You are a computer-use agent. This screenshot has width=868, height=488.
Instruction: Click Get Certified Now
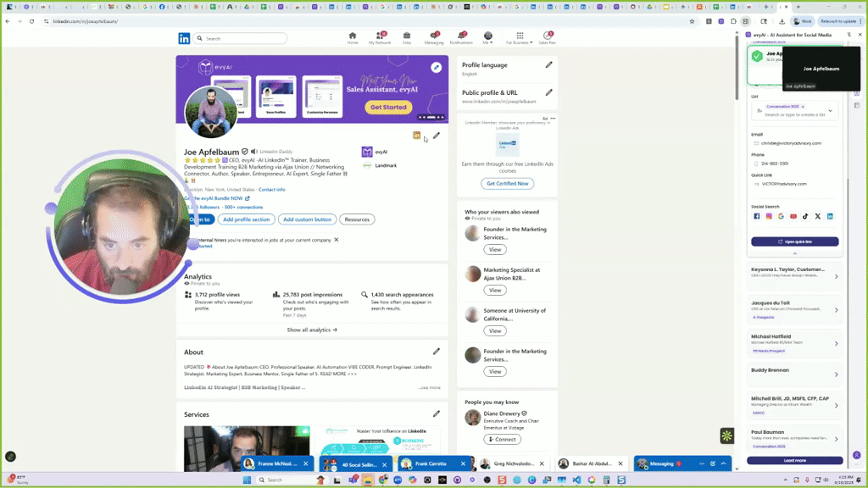(507, 183)
